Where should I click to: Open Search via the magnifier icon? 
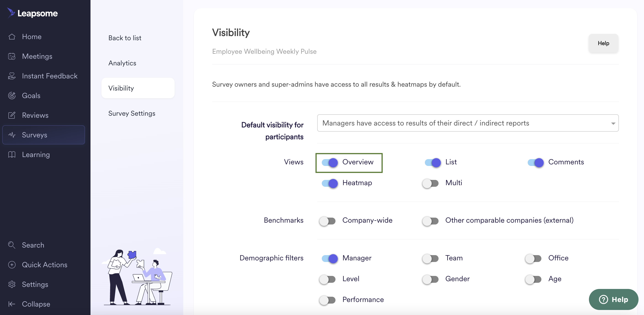click(12, 245)
